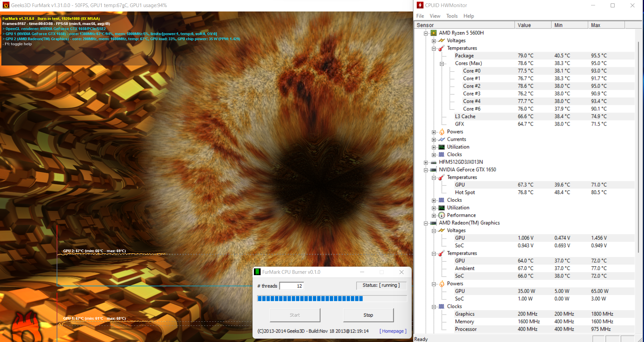This screenshot has height=342, width=644.
Task: Expand the GTX 1650 Performance node
Action: point(434,216)
